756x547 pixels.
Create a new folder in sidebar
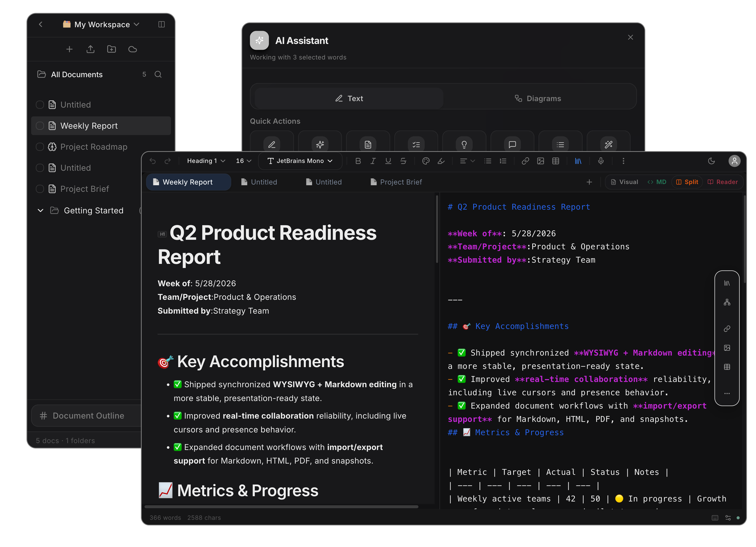(111, 49)
